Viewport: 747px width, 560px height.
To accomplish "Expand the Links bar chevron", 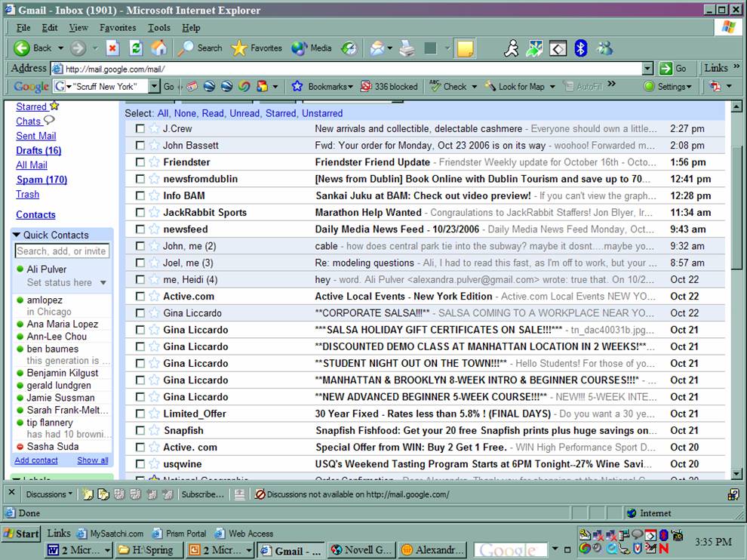I will pyautogui.click(x=736, y=66).
